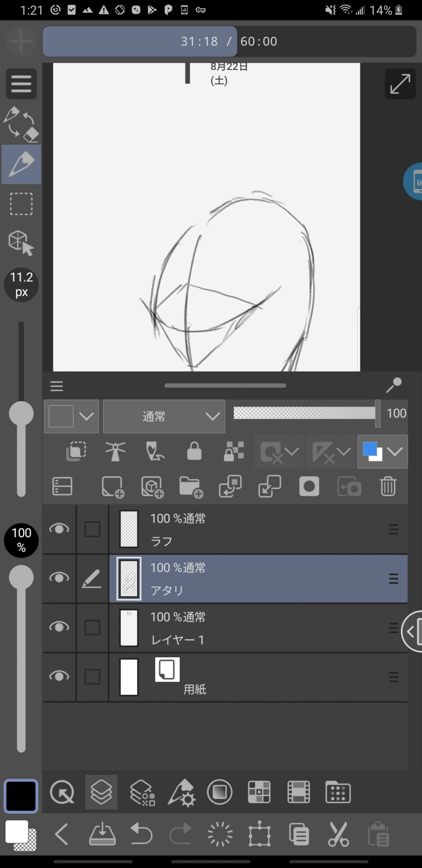Toggle the lock layer icon
422x868 pixels.
(194, 451)
